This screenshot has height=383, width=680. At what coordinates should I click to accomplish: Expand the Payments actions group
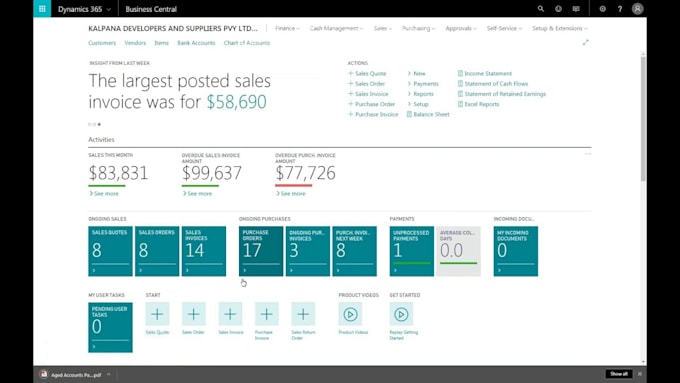[x=423, y=84]
